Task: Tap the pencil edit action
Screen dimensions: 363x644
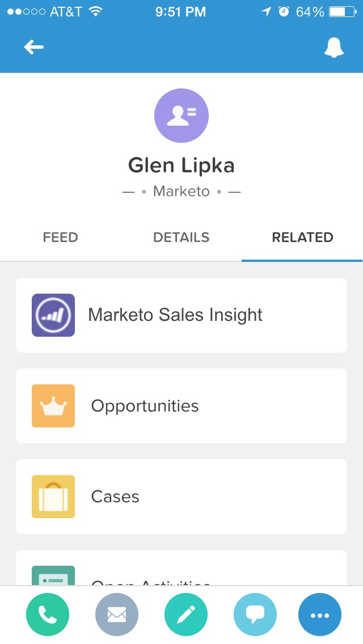Action: [186, 615]
